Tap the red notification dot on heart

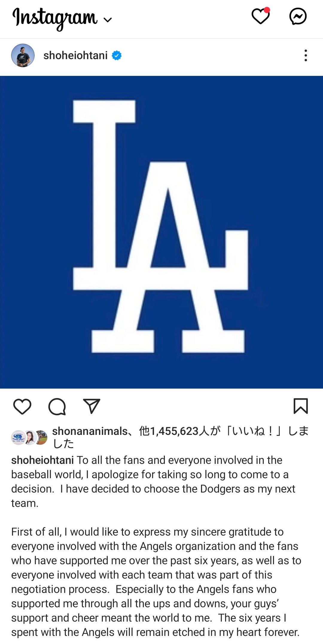(x=267, y=10)
